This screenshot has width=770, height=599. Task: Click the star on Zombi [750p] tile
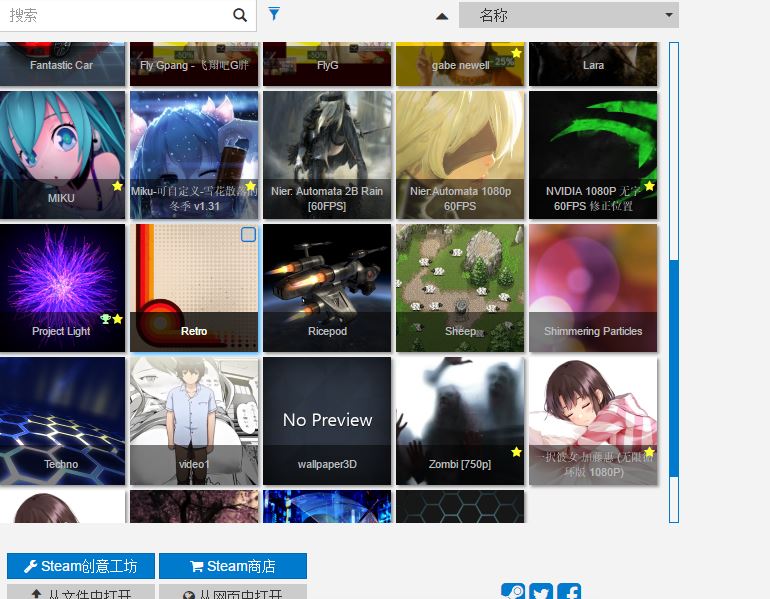[x=516, y=452]
